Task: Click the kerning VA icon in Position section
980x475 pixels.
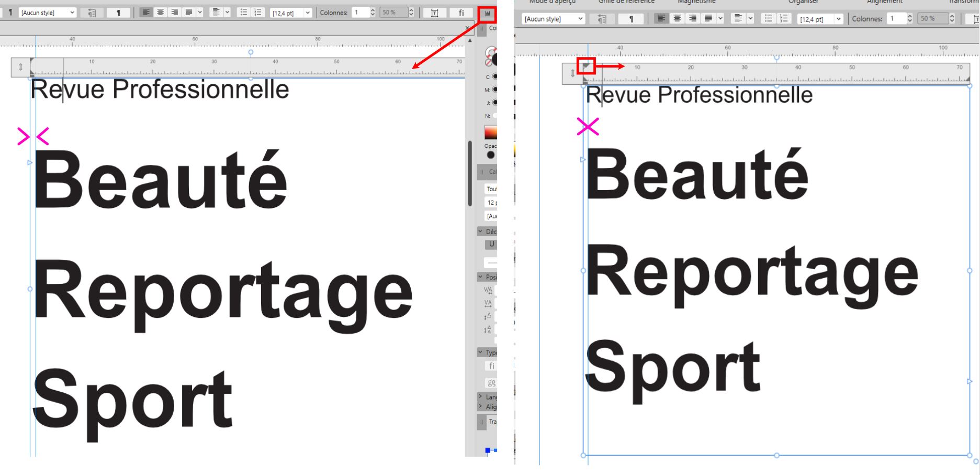Action: point(488,290)
